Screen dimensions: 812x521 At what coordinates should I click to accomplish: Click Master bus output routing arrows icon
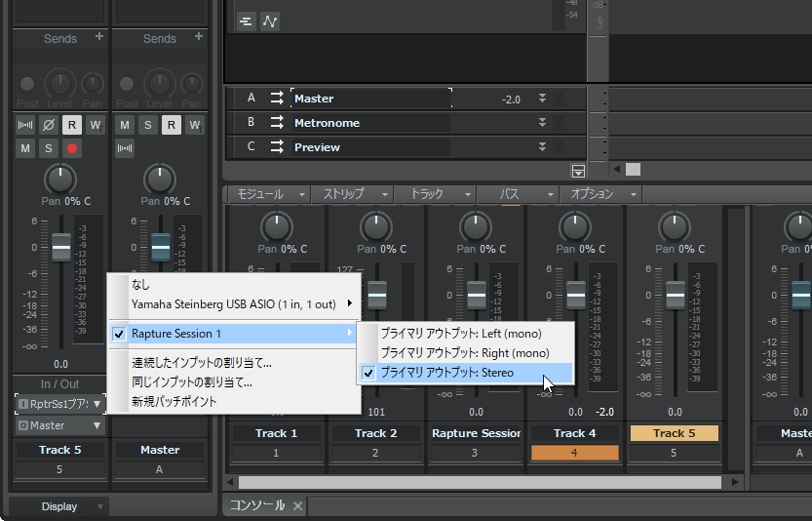pos(277,99)
